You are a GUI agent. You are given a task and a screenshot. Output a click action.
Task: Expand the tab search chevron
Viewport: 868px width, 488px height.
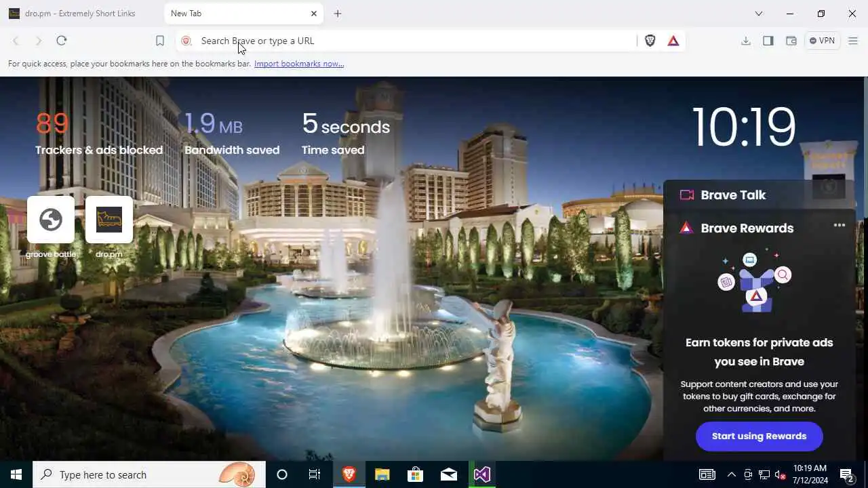[x=759, y=14]
